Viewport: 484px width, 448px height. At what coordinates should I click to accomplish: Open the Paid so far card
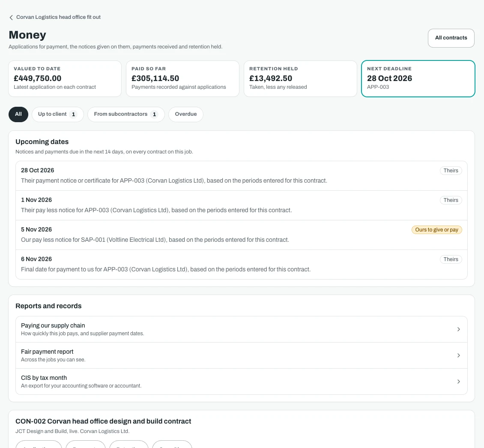(x=183, y=78)
